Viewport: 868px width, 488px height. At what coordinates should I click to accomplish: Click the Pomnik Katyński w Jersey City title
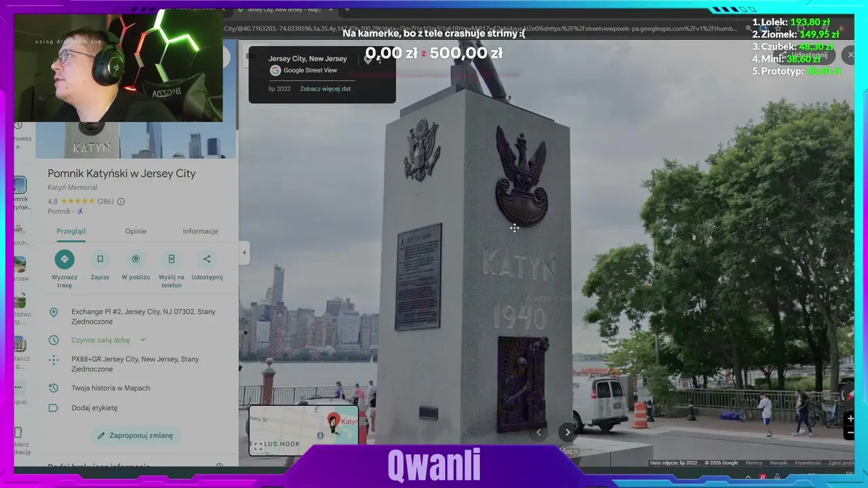[x=121, y=174]
